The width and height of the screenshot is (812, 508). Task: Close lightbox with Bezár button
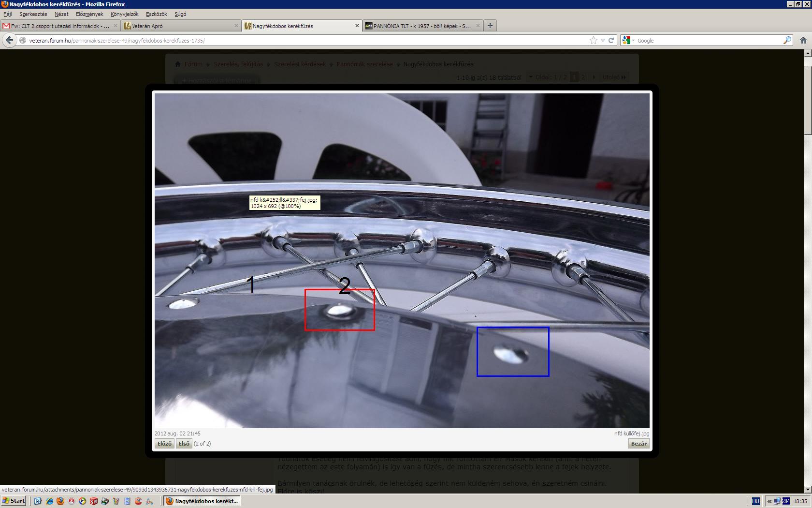[x=638, y=444]
